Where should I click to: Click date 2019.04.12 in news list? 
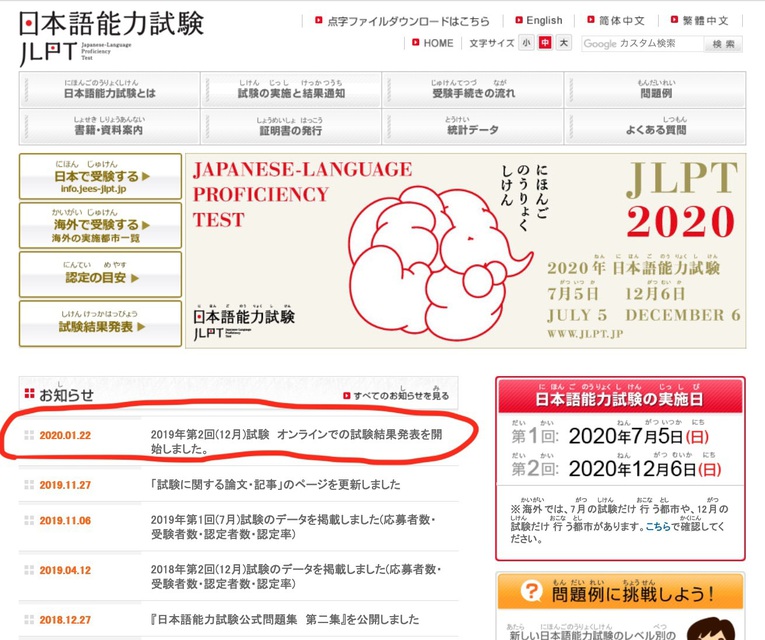(65, 570)
